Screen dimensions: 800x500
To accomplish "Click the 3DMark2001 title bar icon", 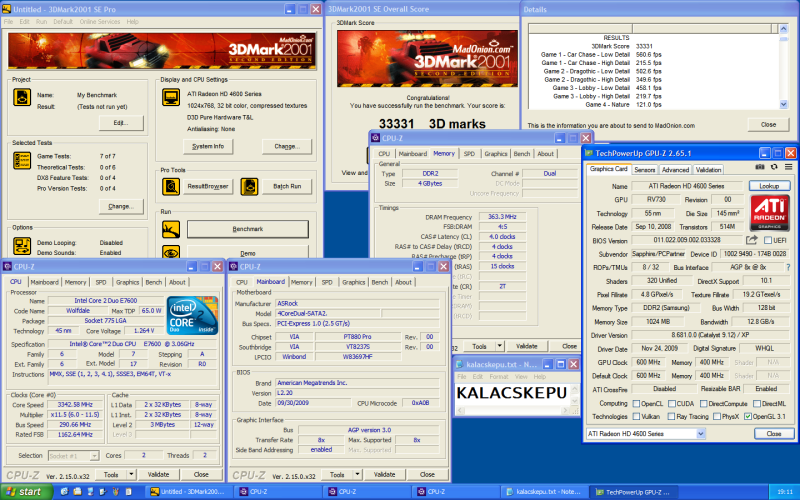I will pyautogui.click(x=7, y=9).
